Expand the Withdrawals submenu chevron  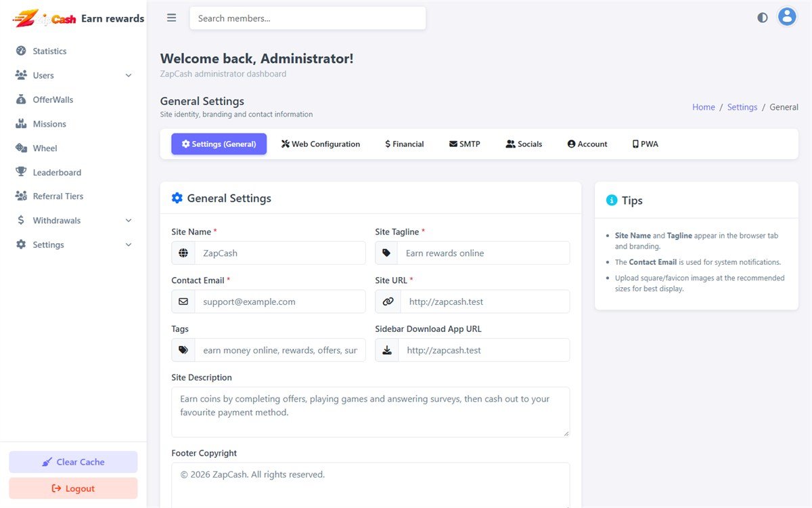point(129,220)
